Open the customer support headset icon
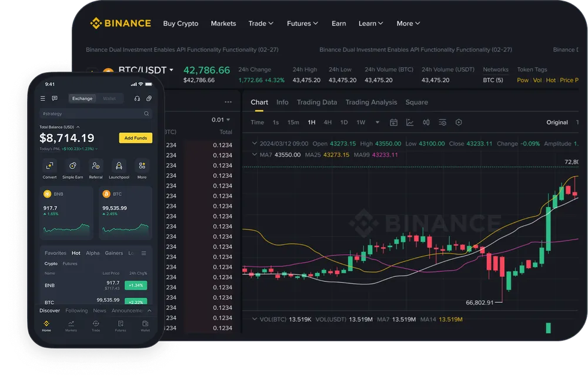The image size is (588, 383). (x=137, y=99)
